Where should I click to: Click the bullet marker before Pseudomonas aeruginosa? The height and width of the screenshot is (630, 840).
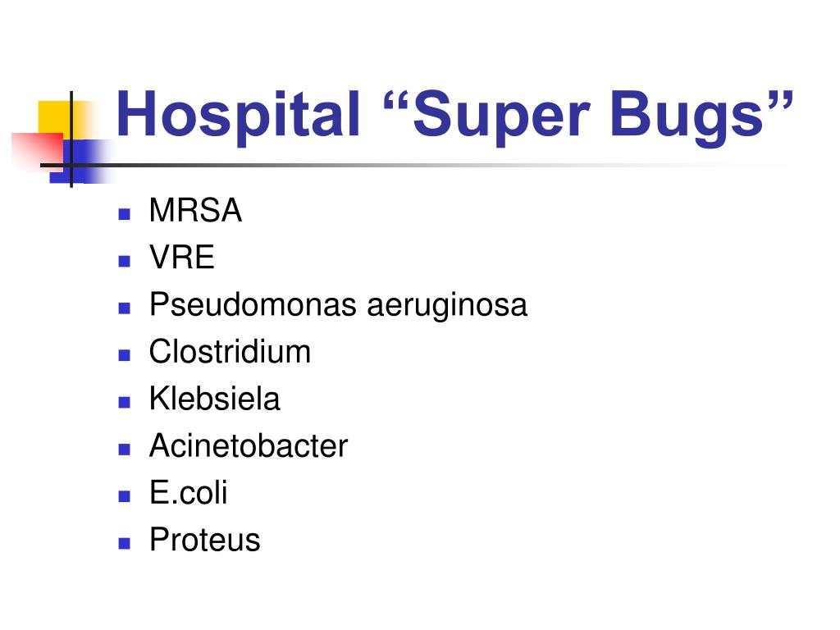tap(125, 308)
